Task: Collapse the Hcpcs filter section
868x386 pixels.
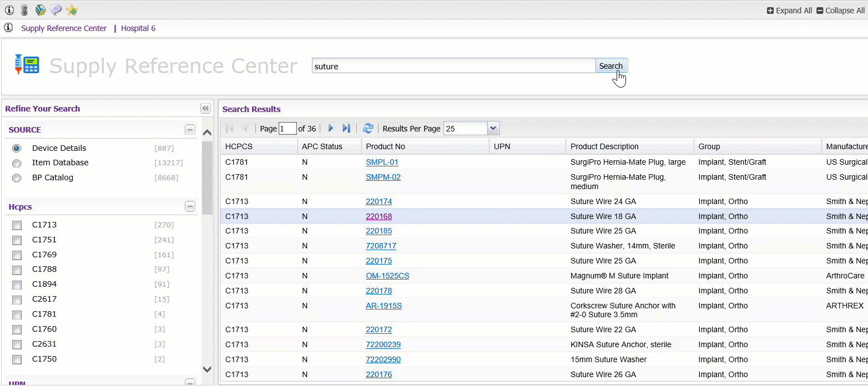Action: click(x=190, y=207)
